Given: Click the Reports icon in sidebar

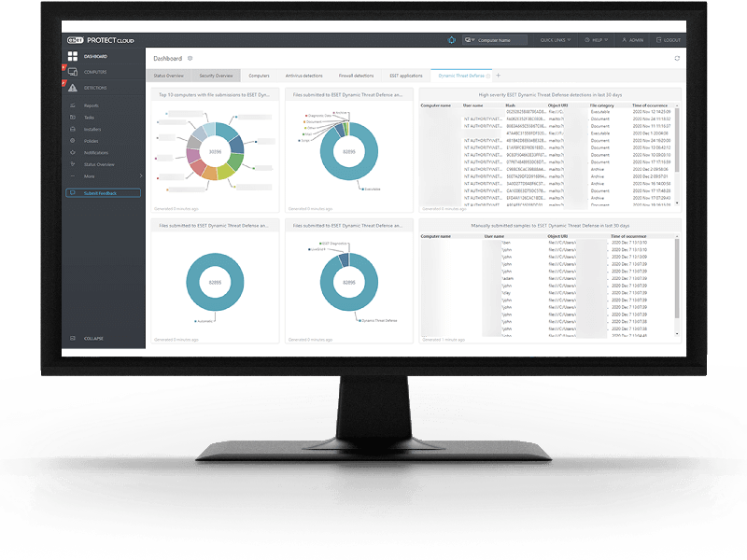Looking at the screenshot, I should tap(72, 105).
